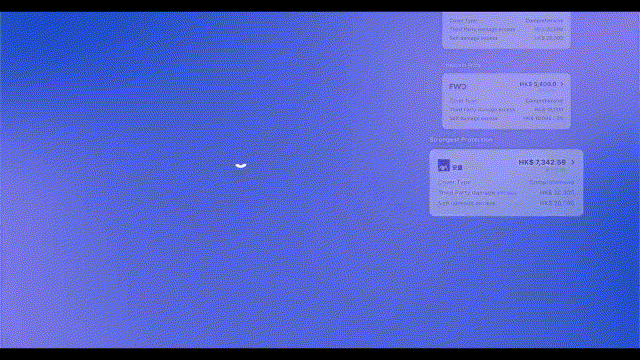Select the HK$ 7,342.59 price

(542, 162)
